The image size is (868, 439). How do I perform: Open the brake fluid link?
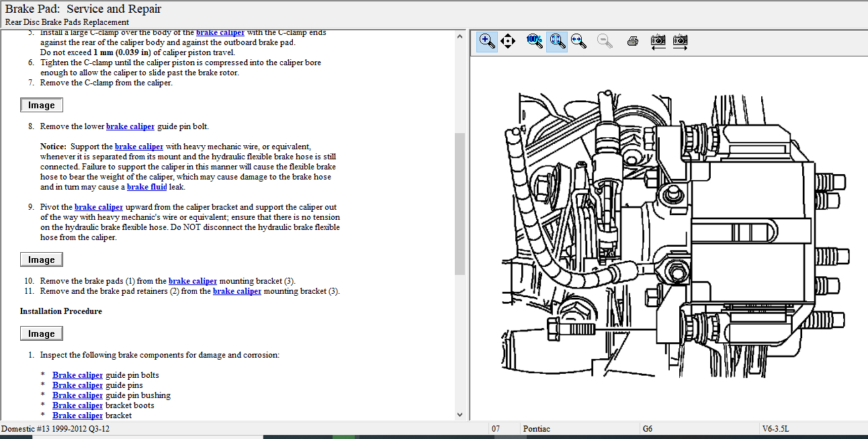pyautogui.click(x=147, y=187)
